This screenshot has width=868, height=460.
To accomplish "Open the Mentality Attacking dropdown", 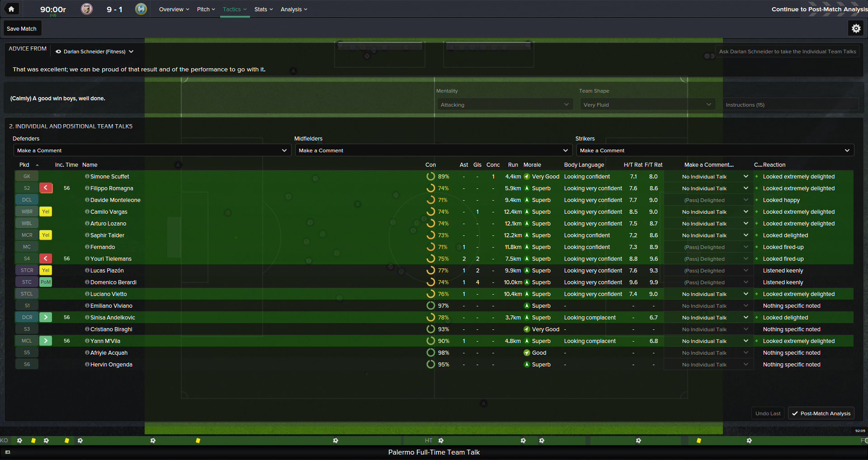I will coord(505,104).
